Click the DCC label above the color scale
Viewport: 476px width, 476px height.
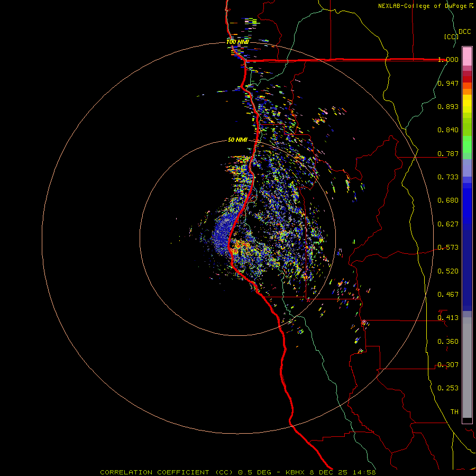[x=464, y=32]
